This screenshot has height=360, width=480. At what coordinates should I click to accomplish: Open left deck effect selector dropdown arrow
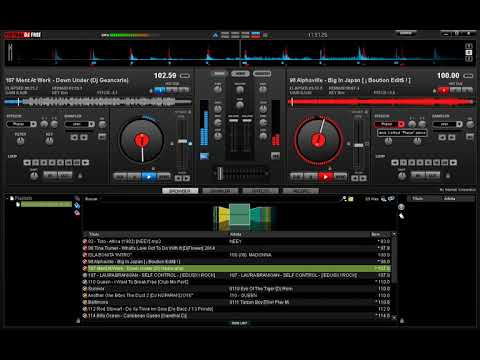point(33,124)
